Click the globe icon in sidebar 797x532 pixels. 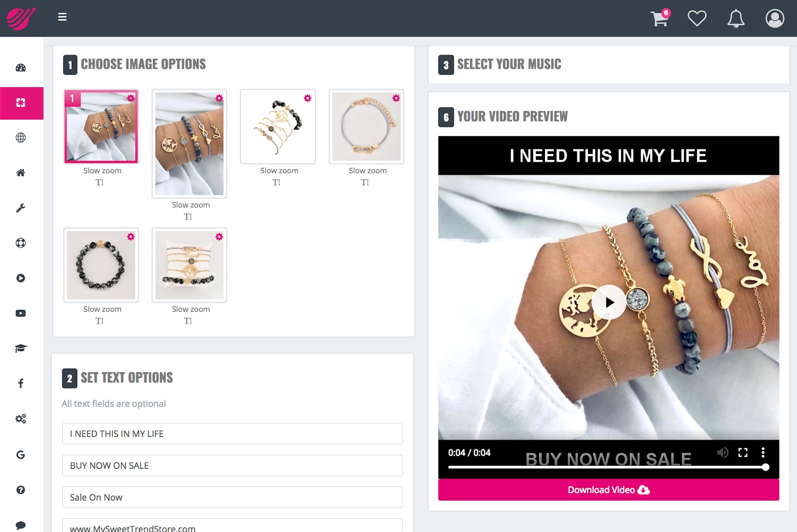tap(20, 137)
